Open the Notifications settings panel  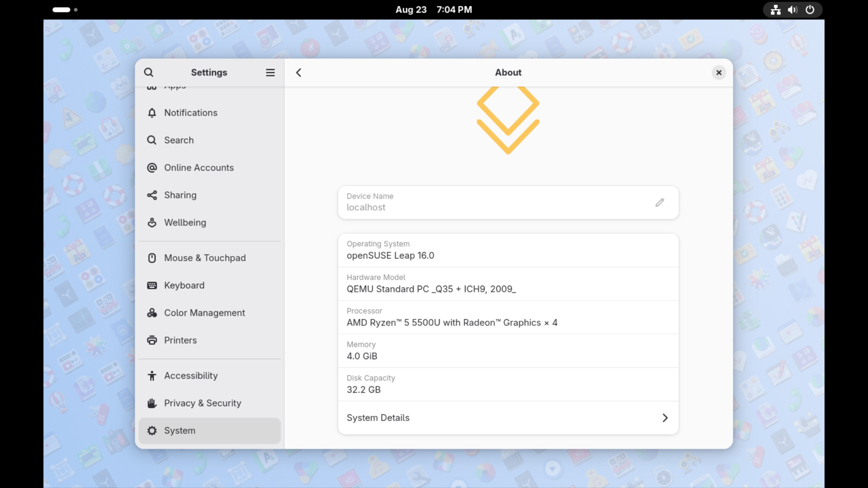[x=210, y=113]
